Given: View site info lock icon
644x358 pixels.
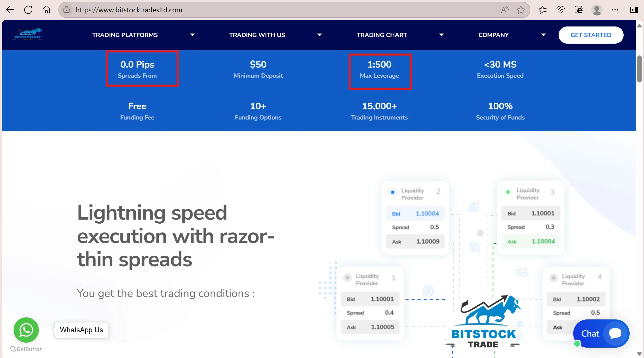Looking at the screenshot, I should [x=67, y=10].
